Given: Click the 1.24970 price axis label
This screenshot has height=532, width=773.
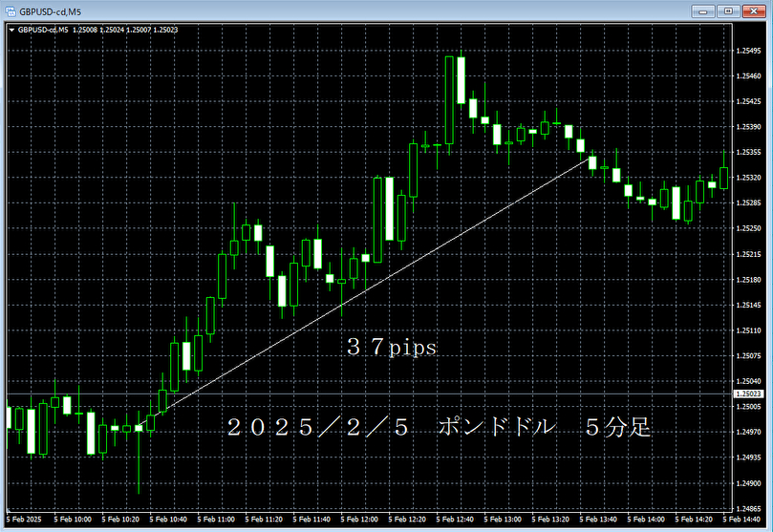Looking at the screenshot, I should (748, 432).
